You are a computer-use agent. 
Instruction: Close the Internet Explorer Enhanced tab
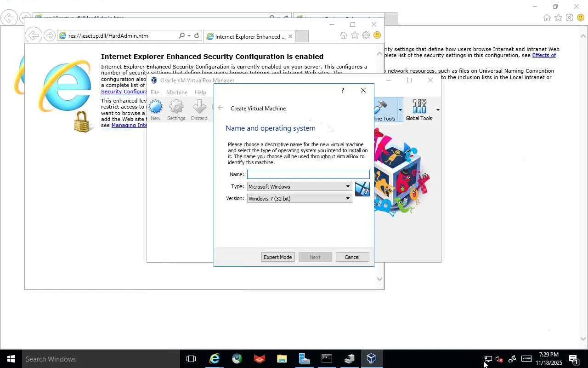pos(290,36)
